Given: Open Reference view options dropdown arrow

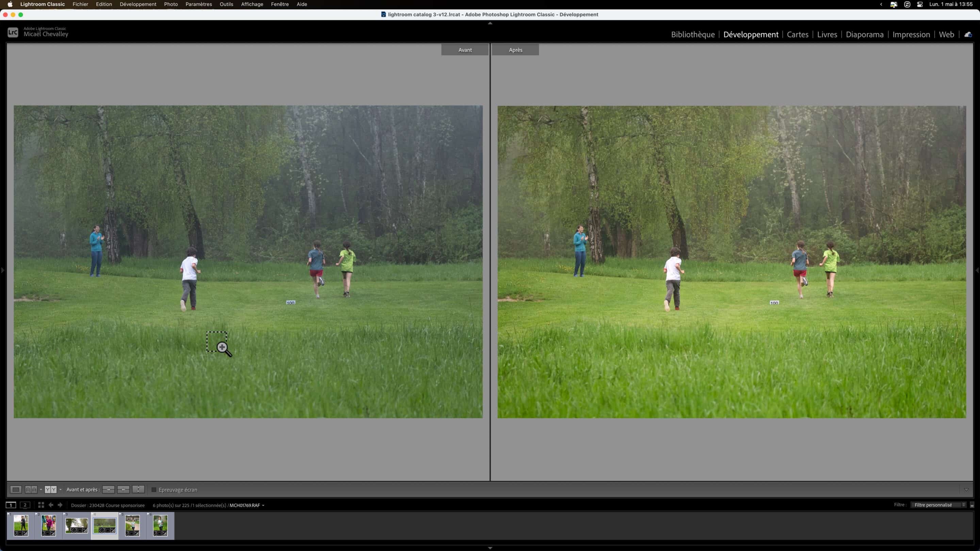Looking at the screenshot, I should [x=41, y=489].
